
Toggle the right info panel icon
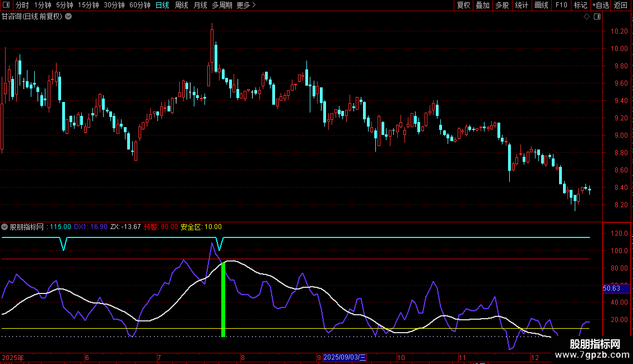point(597,16)
